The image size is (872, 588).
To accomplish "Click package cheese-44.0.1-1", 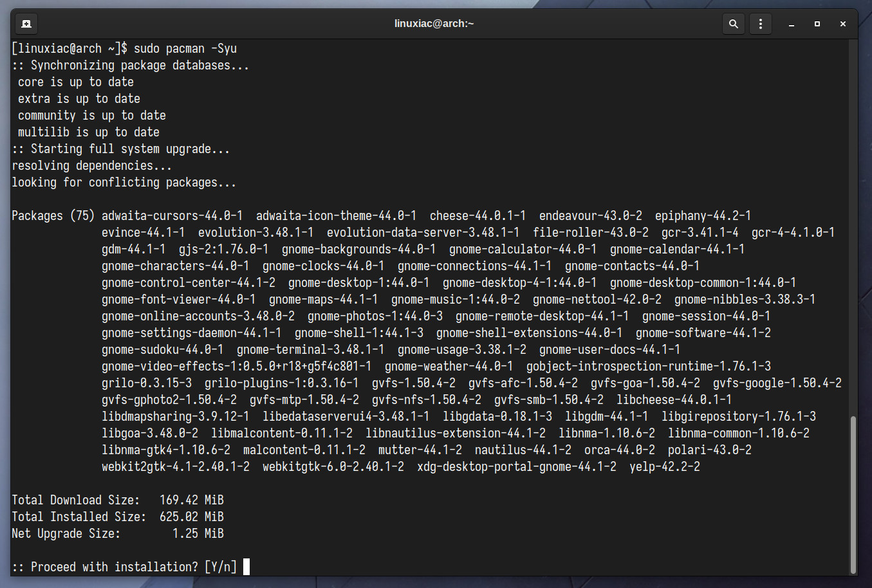I will [478, 216].
